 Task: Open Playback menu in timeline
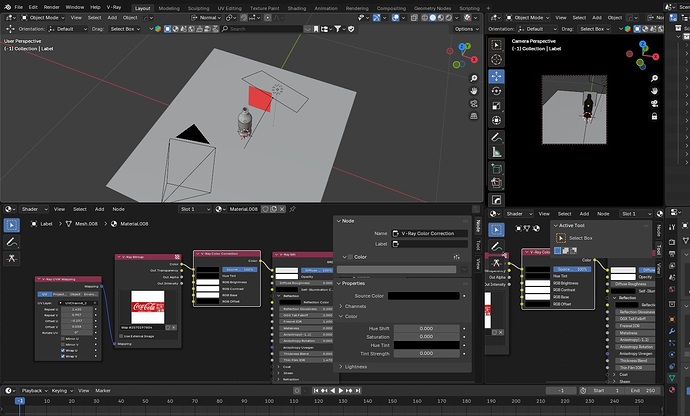(34, 390)
